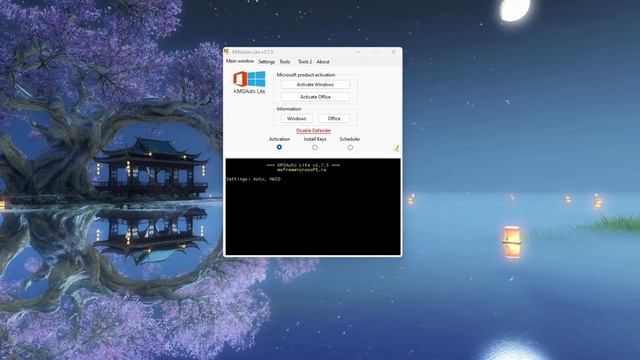Select the Activation radio button
The width and height of the screenshot is (640, 360).
279,147
